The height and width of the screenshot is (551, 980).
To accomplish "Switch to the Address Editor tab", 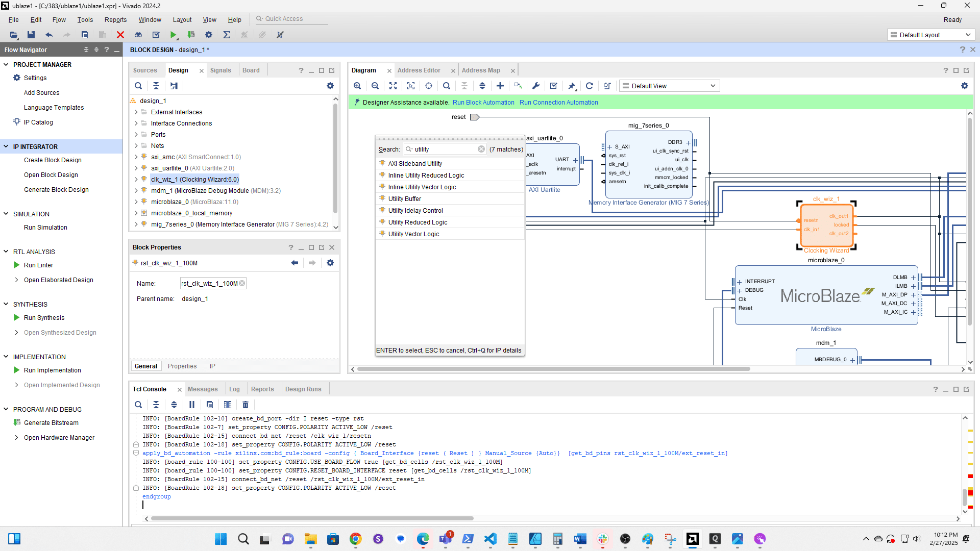I will coord(419,70).
